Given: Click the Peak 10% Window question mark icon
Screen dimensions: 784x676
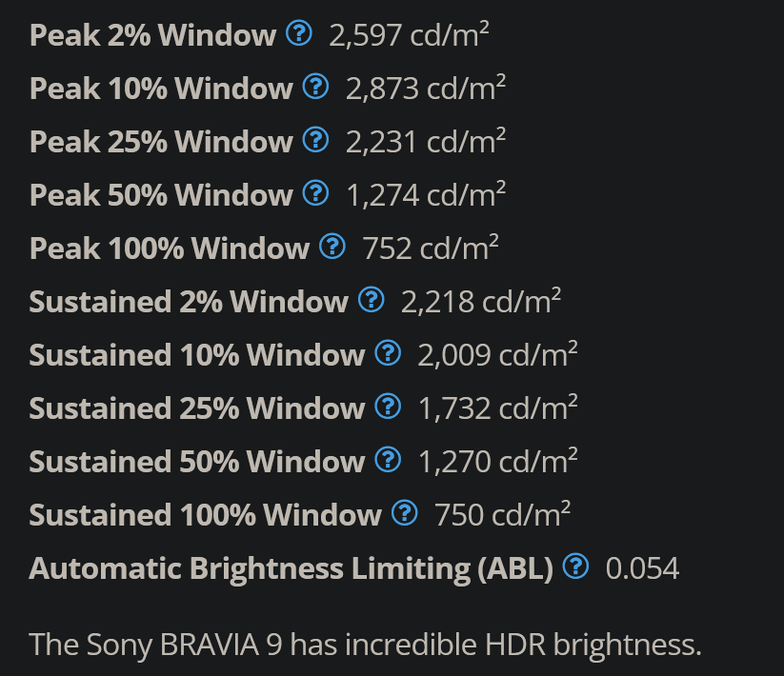Looking at the screenshot, I should pyautogui.click(x=313, y=86).
